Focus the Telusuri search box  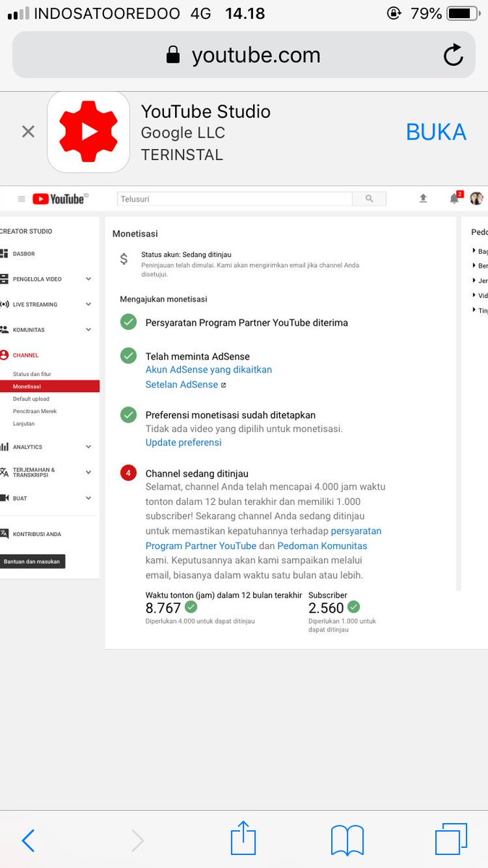coord(234,199)
